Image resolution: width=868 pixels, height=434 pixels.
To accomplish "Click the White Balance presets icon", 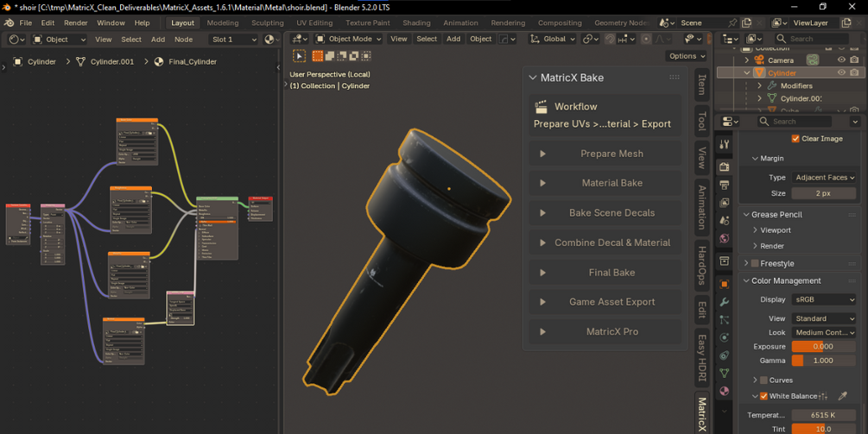I will tap(823, 396).
